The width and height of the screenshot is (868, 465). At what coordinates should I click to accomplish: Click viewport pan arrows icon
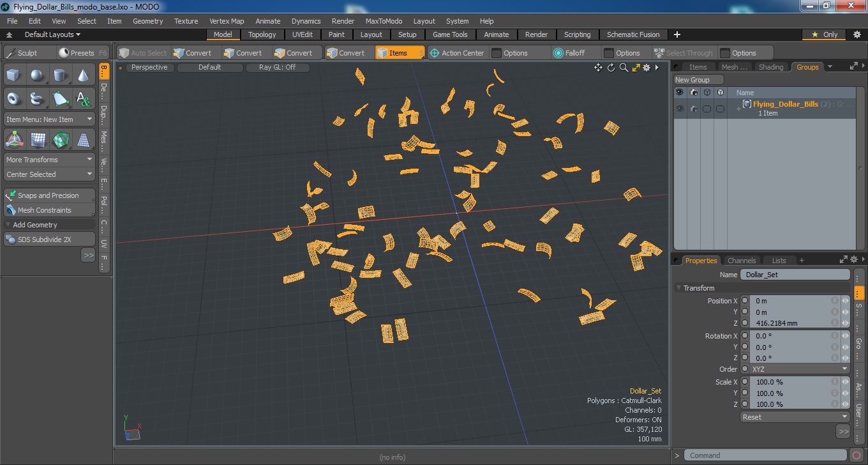click(598, 68)
